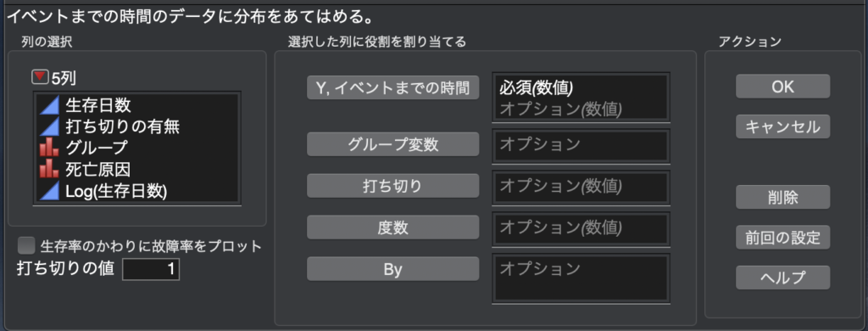868x331 pixels.
Task: Recall settings with 前回の設定 button
Action: 782,238
